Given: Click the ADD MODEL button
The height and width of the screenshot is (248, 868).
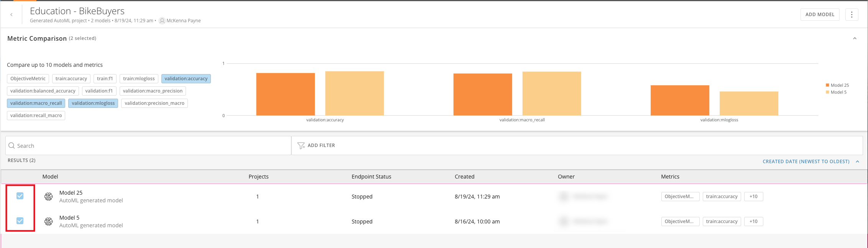Looking at the screenshot, I should (820, 15).
